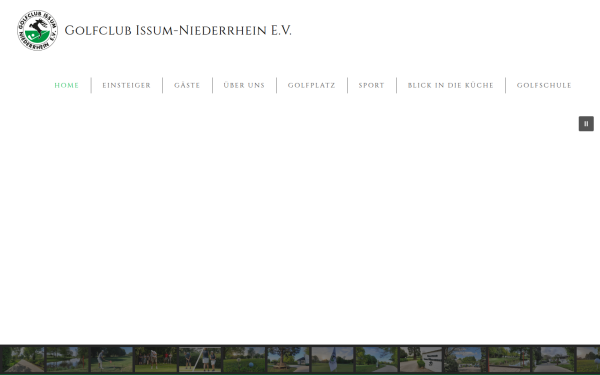Open the Blick in die Küche menu
600x375 pixels.
[451, 85]
